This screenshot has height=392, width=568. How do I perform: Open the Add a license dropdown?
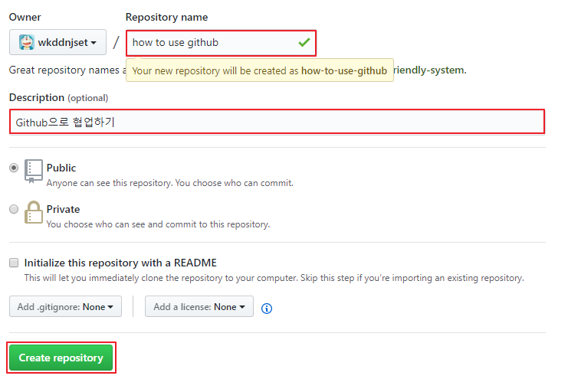(x=199, y=306)
